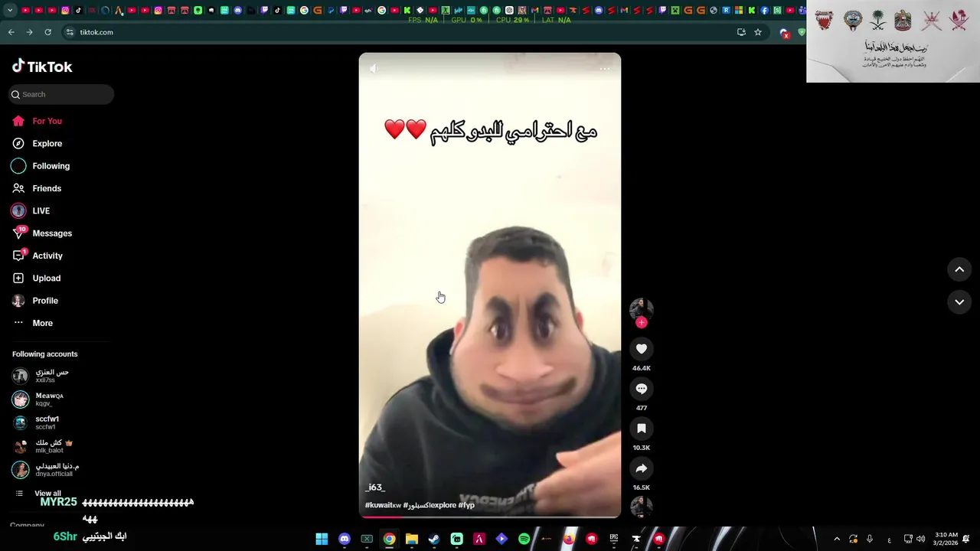Screen dimensions: 980x551
Task: Like the video with the heart icon
Action: pos(642,349)
